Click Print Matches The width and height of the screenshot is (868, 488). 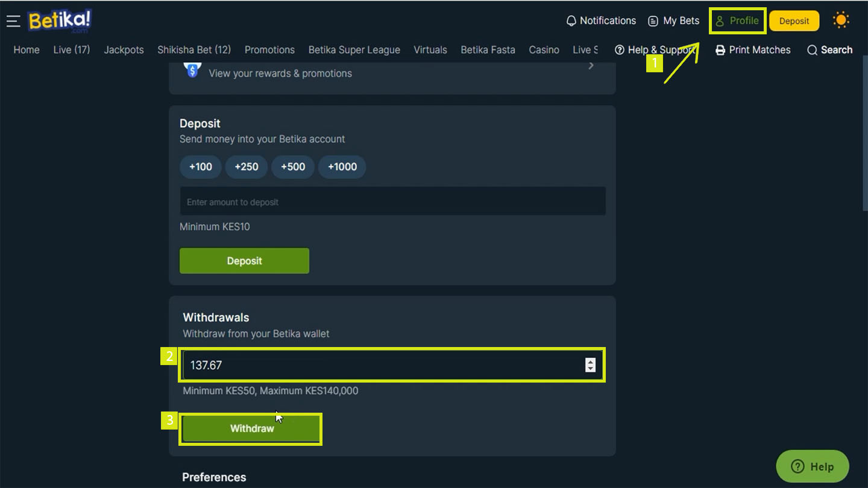click(x=753, y=50)
